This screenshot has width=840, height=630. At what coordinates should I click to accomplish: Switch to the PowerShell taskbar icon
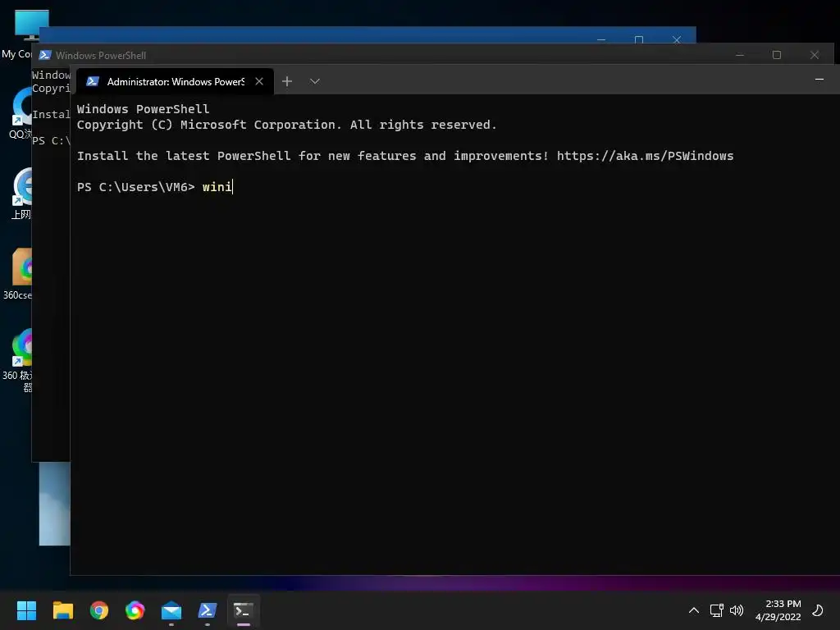click(x=208, y=610)
